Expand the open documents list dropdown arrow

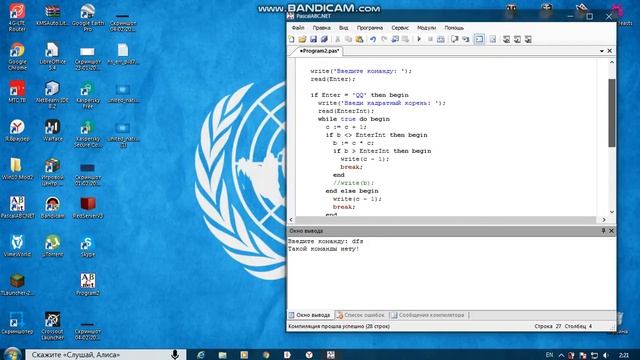[602, 51]
